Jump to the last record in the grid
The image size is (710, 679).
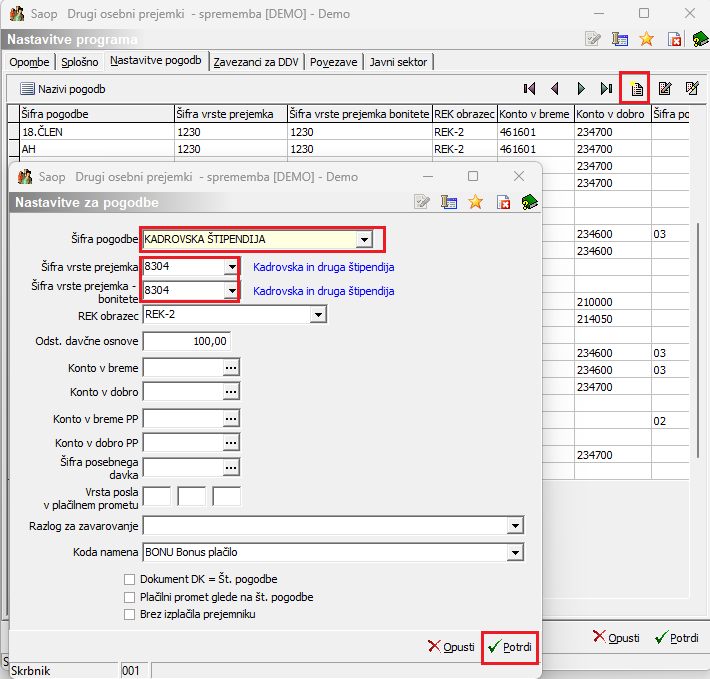pyautogui.click(x=606, y=89)
